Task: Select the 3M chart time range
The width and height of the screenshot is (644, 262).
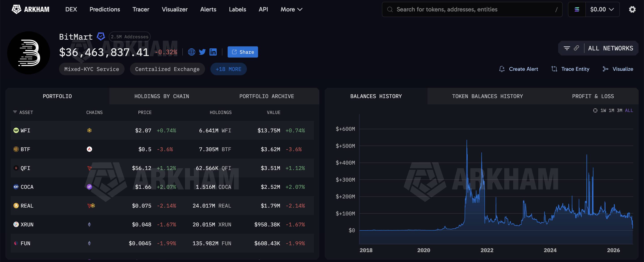Action: click(x=619, y=110)
